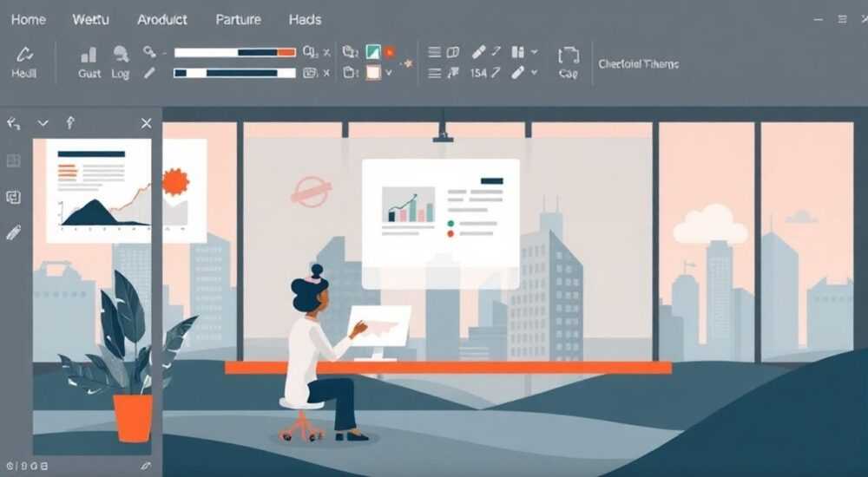This screenshot has width=868, height=477.
Task: Click the arrows icon at panel top-left
Action: (x=14, y=123)
